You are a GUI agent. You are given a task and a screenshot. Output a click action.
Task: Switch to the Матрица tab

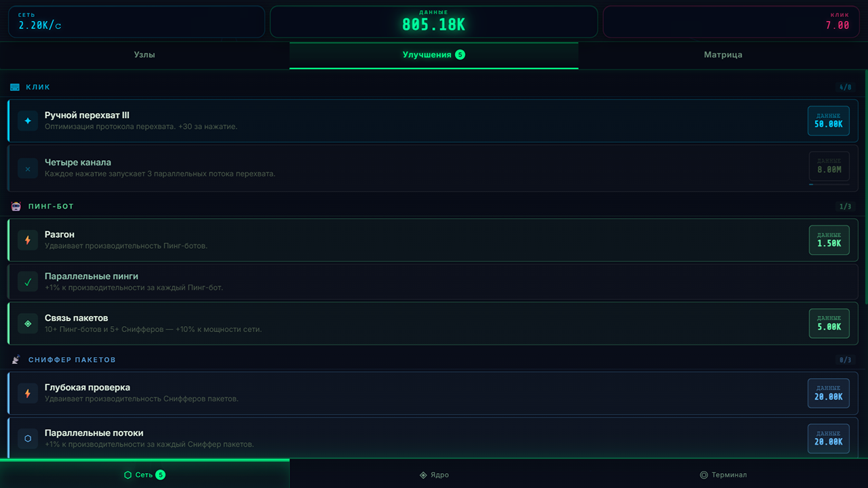point(723,54)
